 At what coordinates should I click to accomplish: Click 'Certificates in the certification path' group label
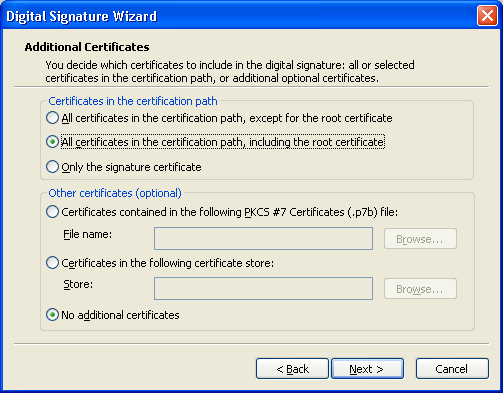point(133,101)
